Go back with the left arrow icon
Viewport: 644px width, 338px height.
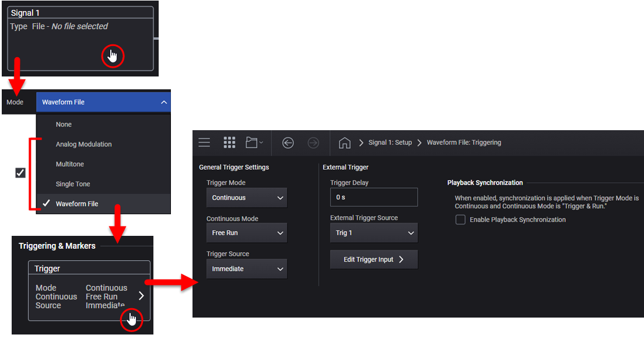pyautogui.click(x=288, y=142)
